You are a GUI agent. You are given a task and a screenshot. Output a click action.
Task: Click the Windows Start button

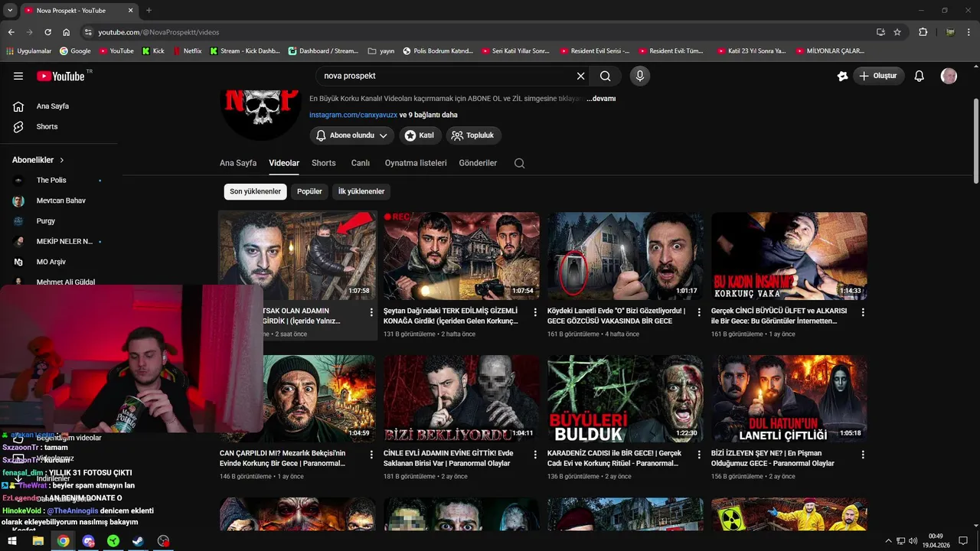tap(13, 541)
